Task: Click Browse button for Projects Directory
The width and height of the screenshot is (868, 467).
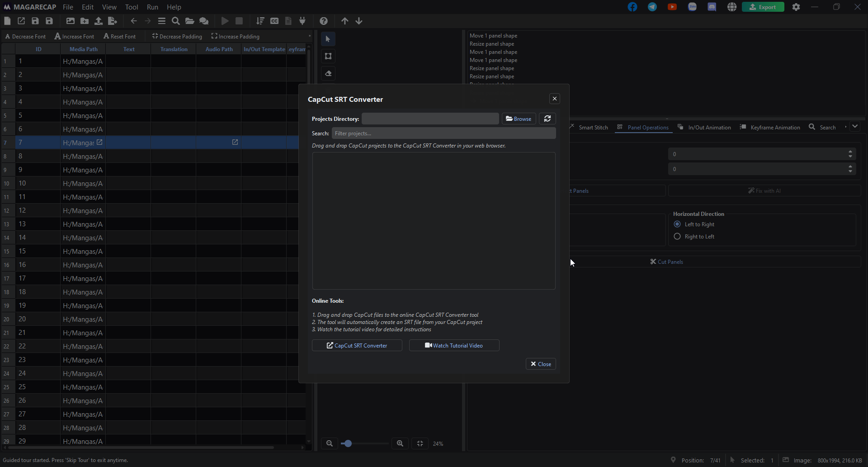Action: coord(519,119)
